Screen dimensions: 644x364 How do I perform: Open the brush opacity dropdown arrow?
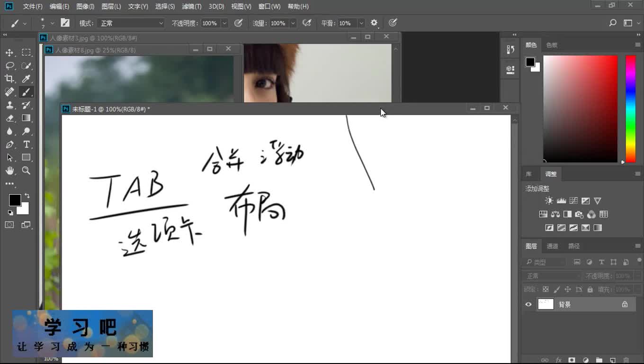tap(224, 23)
